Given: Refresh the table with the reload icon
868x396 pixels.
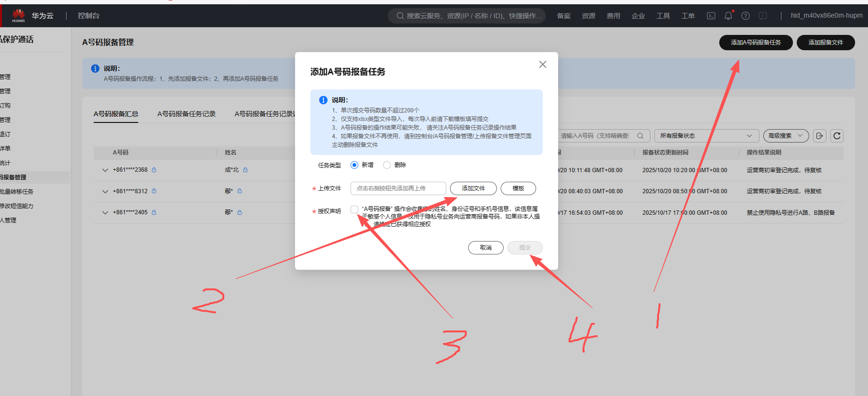Looking at the screenshot, I should pos(837,136).
